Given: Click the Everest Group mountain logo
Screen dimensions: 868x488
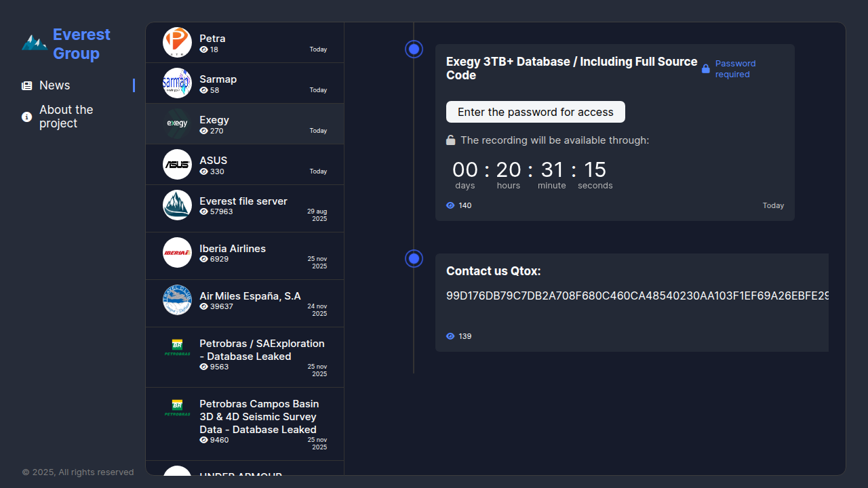Looking at the screenshot, I should (x=34, y=43).
